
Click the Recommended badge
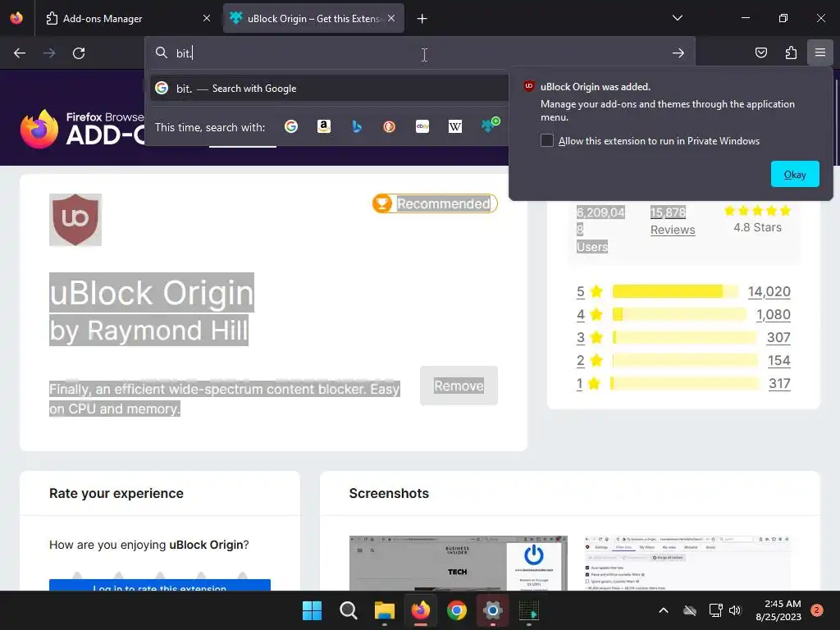(x=435, y=203)
